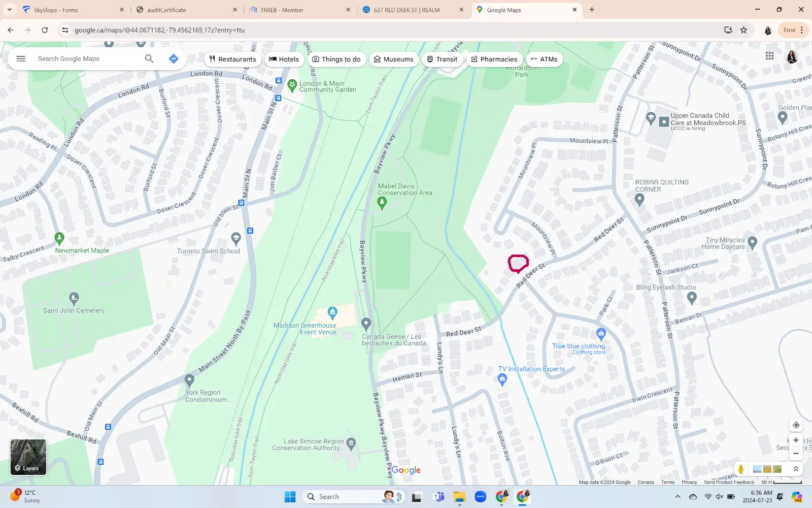Click the London & Main Community Garden pin
Screen dimensions: 812x508
[292, 85]
